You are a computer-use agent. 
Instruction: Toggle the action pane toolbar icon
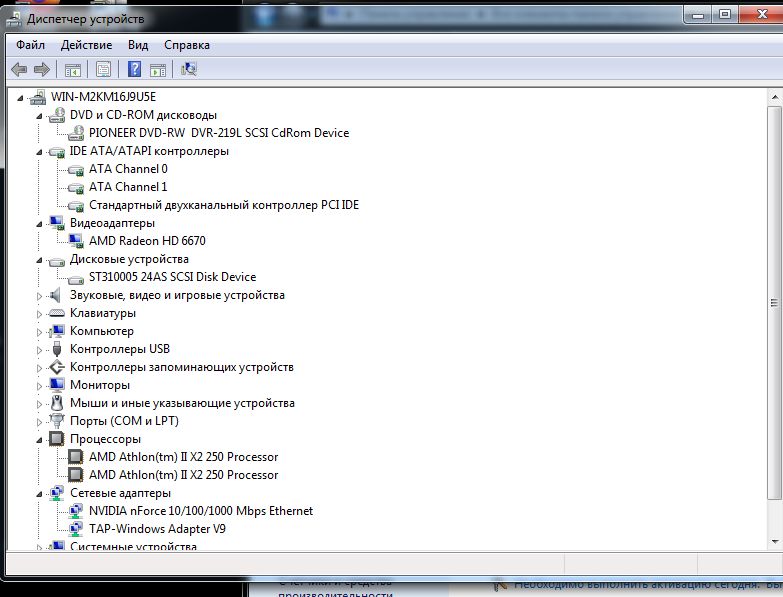pos(158,70)
